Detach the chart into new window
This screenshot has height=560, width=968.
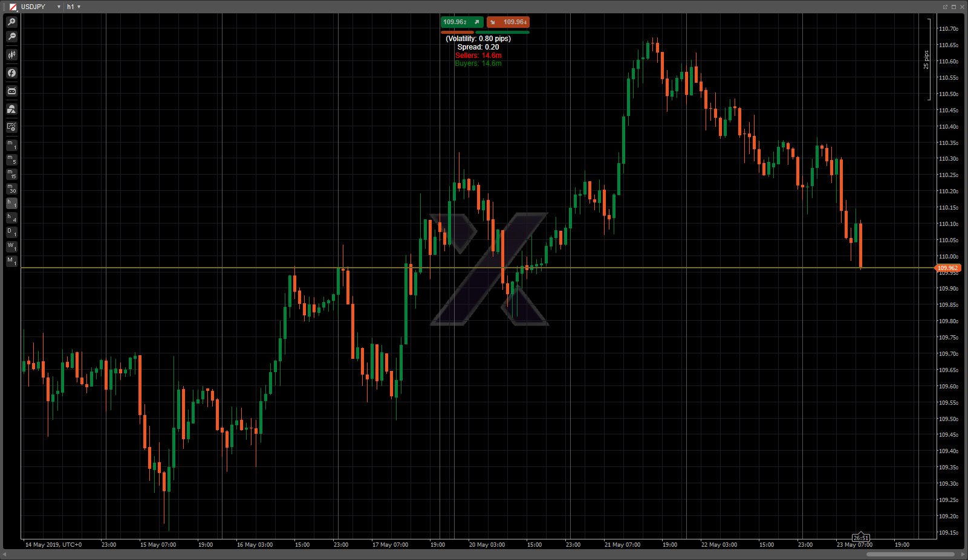coord(945,7)
